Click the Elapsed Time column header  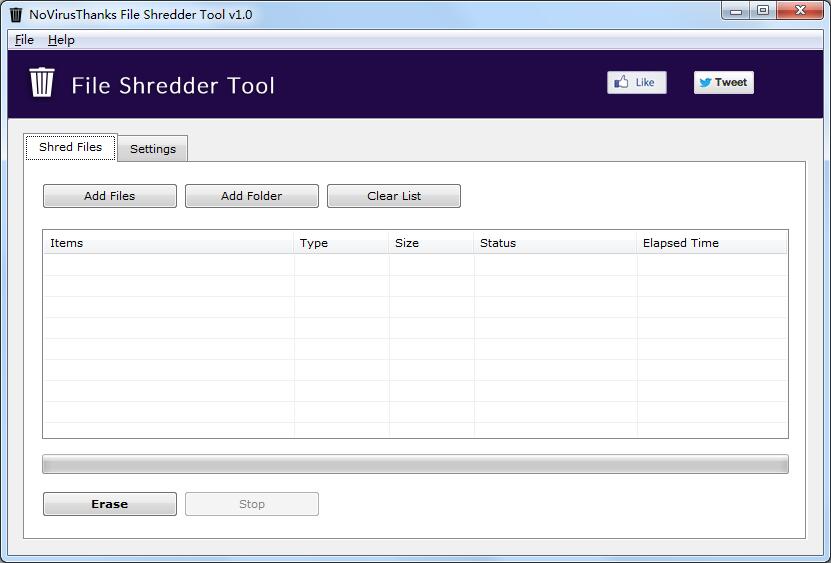click(x=711, y=243)
